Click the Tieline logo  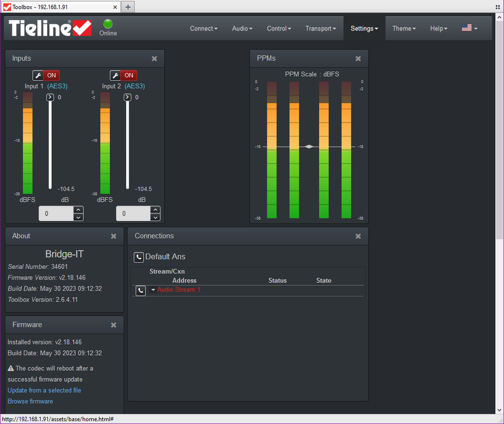50,28
